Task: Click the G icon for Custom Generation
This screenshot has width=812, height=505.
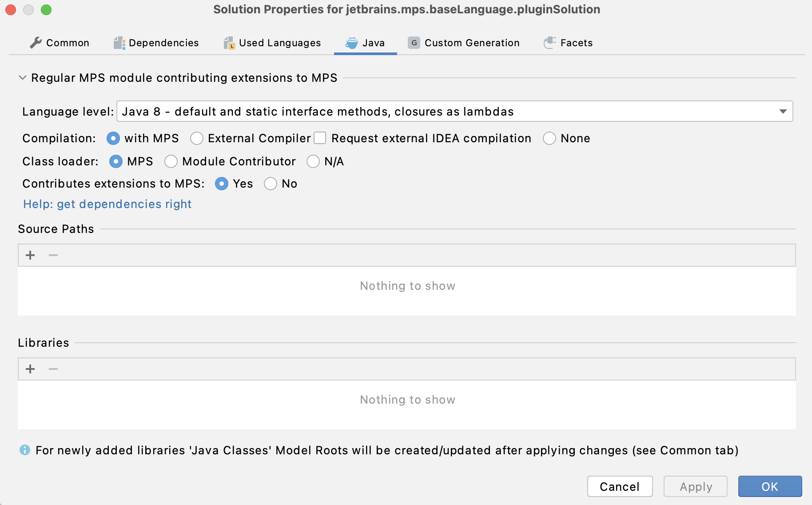Action: click(x=413, y=43)
